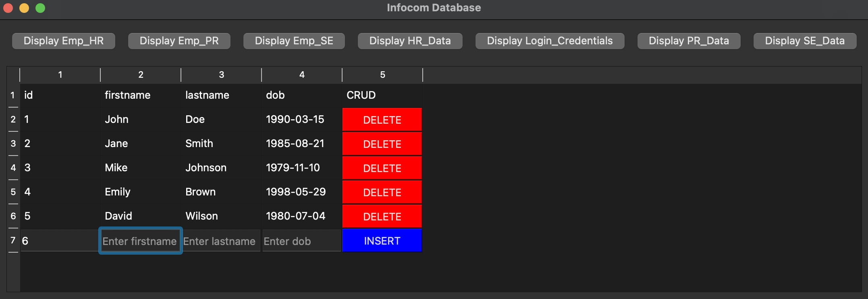Minimize the Infocom Database window

(24, 8)
